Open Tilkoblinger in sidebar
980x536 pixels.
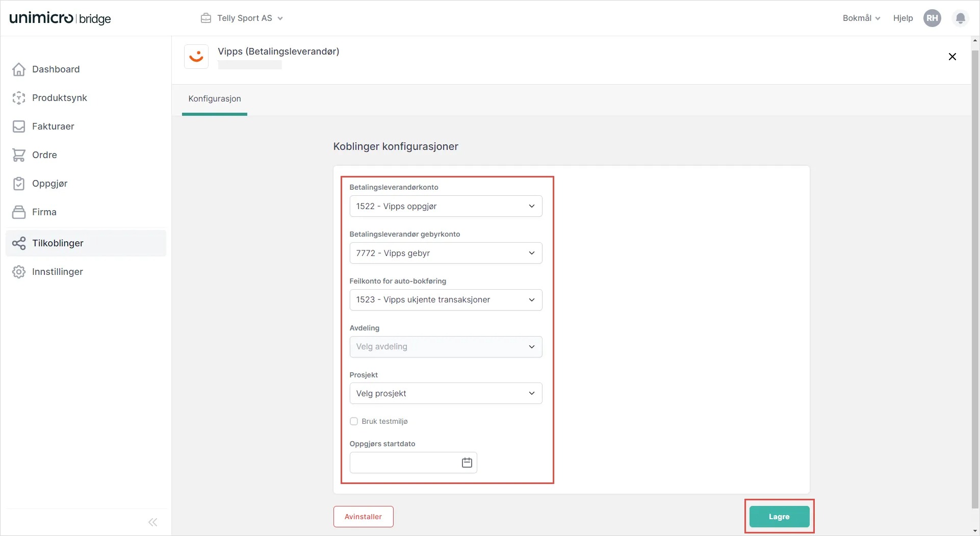pos(86,243)
